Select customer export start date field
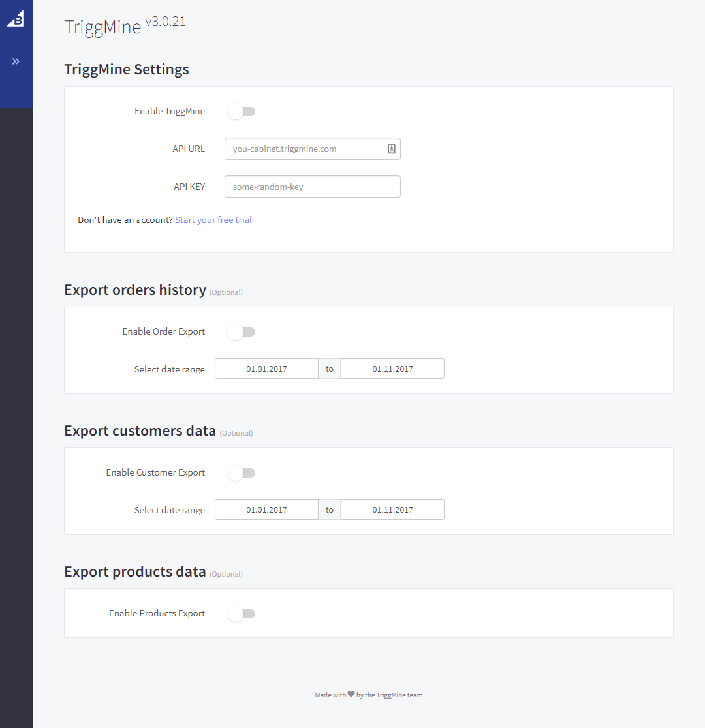This screenshot has width=705, height=728. pos(267,509)
